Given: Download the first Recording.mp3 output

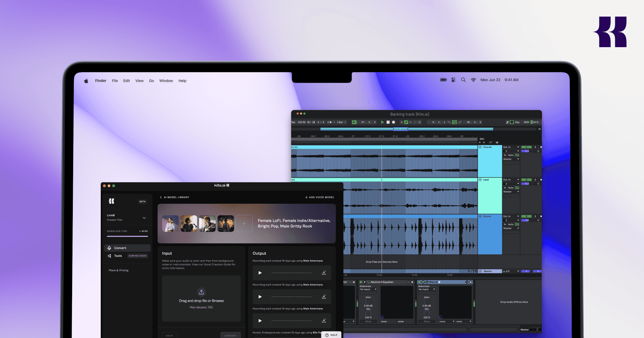Looking at the screenshot, I should tap(324, 273).
